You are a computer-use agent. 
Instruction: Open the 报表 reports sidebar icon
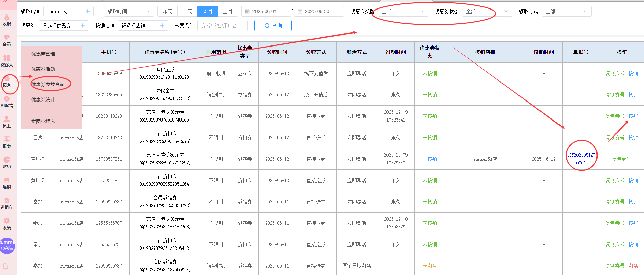pos(7,142)
